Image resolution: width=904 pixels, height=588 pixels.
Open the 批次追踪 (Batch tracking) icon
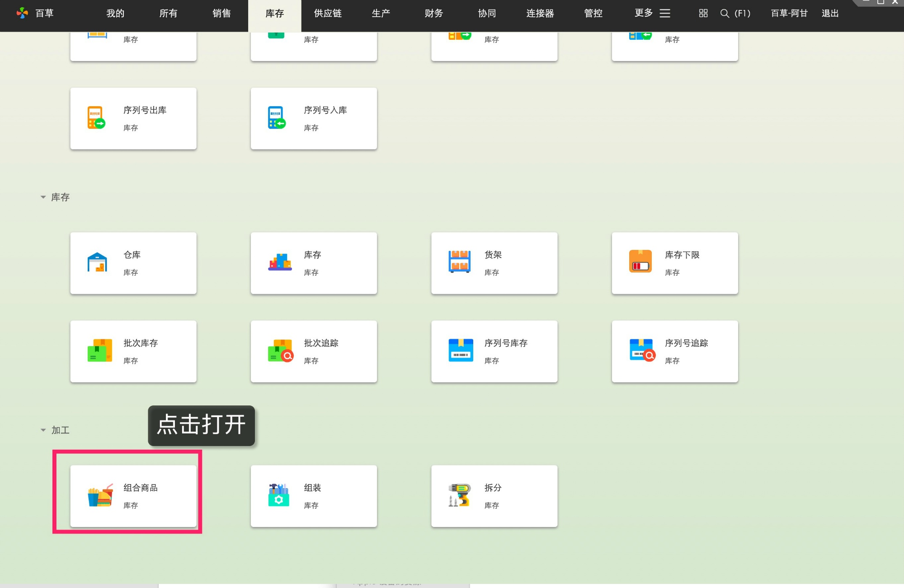pos(279,351)
